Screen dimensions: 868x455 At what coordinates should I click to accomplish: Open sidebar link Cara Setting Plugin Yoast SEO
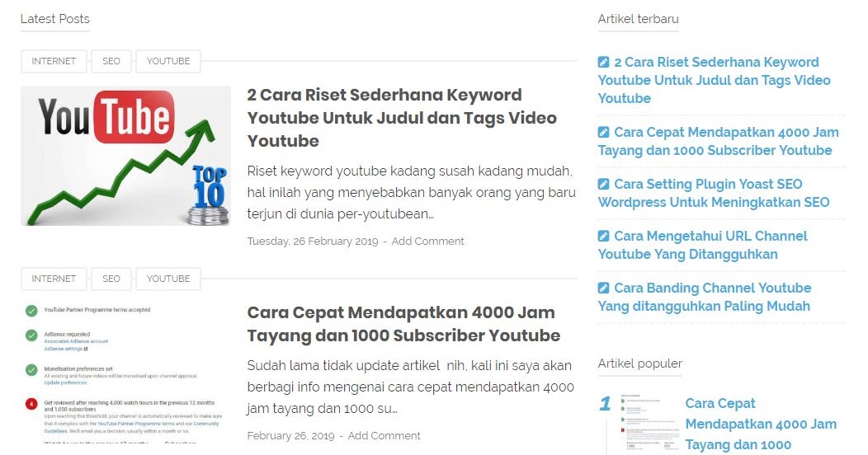[714, 193]
